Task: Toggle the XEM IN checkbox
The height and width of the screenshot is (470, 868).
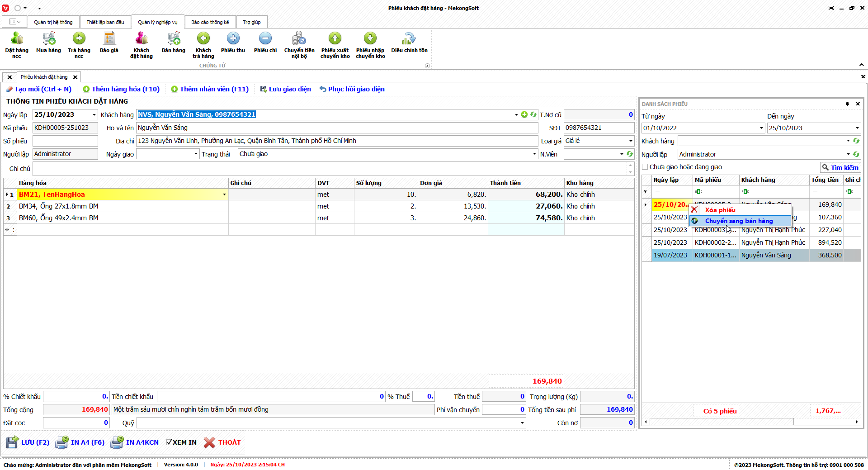Action: coord(170,442)
